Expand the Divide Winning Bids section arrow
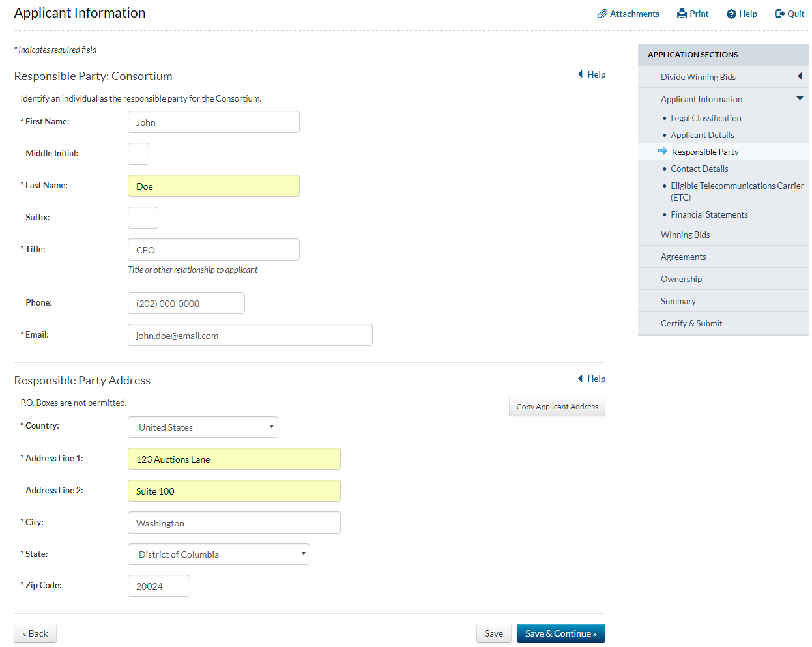Viewport: 812px width, 647px height. tap(800, 76)
